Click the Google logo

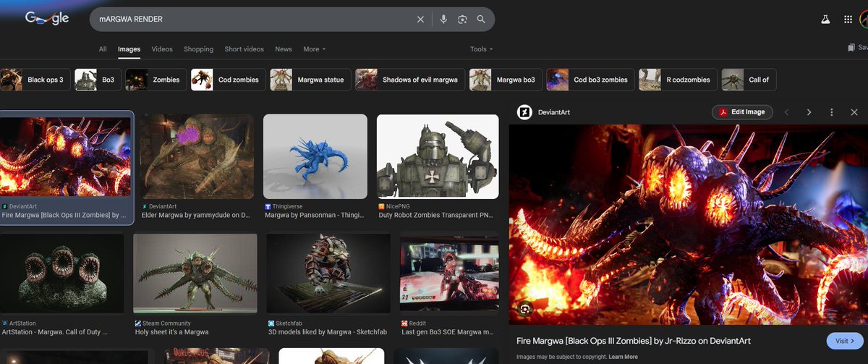[x=47, y=19]
